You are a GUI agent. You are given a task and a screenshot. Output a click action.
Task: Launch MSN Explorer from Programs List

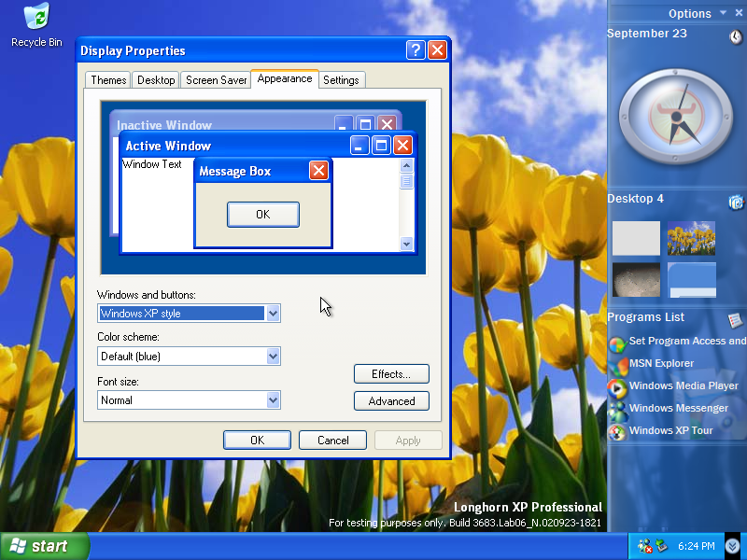click(x=660, y=363)
